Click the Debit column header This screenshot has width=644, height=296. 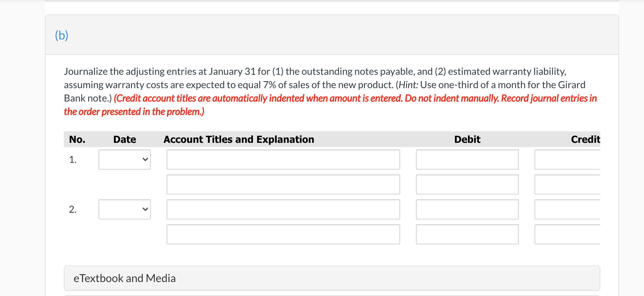pos(467,139)
